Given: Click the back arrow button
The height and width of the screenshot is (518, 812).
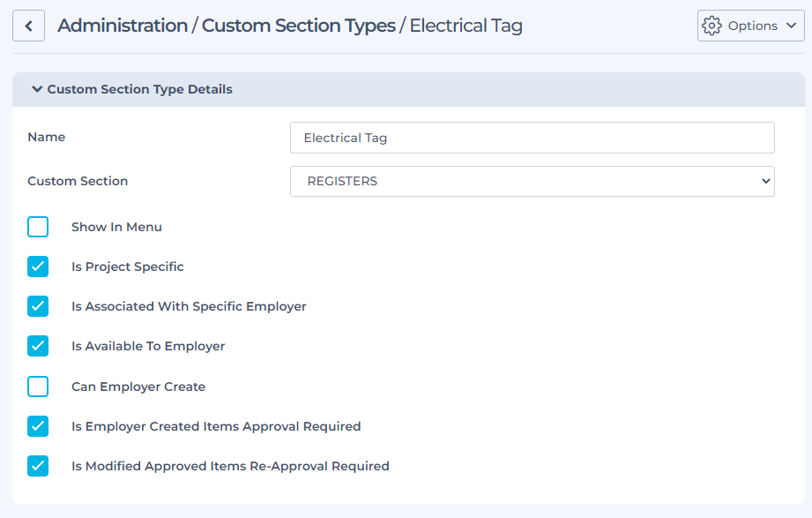Looking at the screenshot, I should (x=28, y=26).
